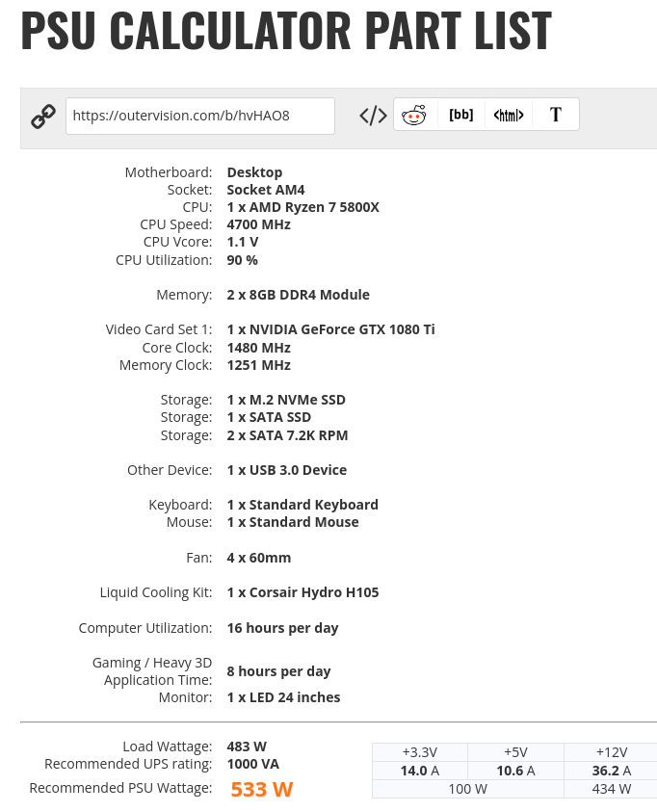Click the embed code brackets icon

(x=373, y=116)
